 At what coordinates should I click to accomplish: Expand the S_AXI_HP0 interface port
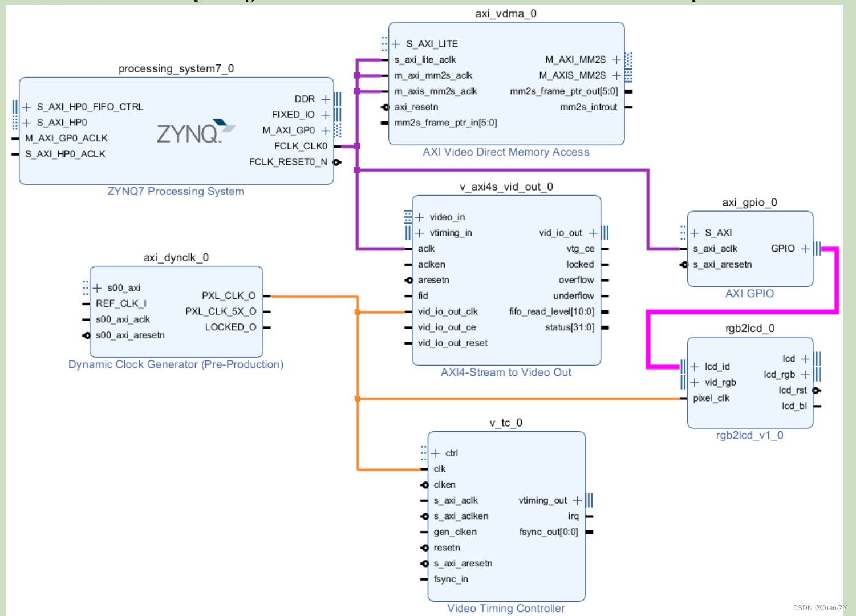[26, 123]
